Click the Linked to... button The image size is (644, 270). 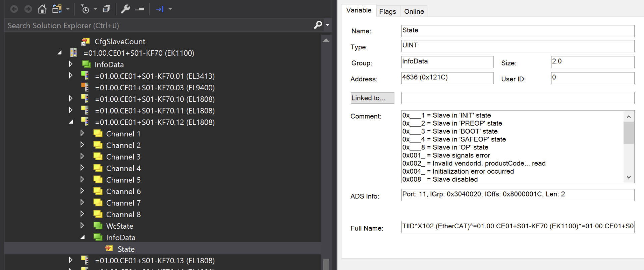(x=372, y=98)
